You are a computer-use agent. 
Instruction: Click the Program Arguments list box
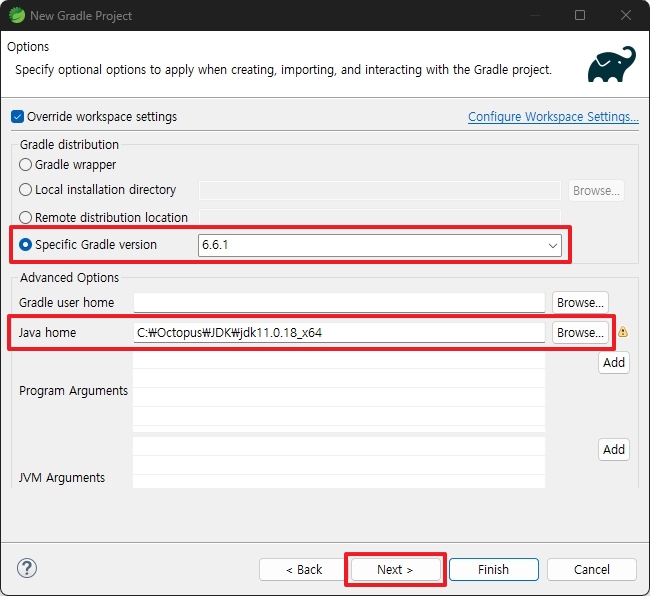tap(339, 392)
